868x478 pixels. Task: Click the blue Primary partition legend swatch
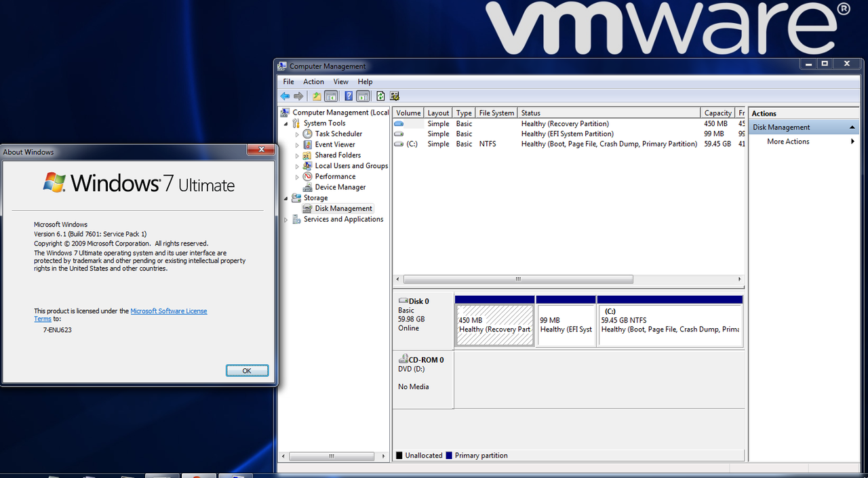click(x=449, y=456)
